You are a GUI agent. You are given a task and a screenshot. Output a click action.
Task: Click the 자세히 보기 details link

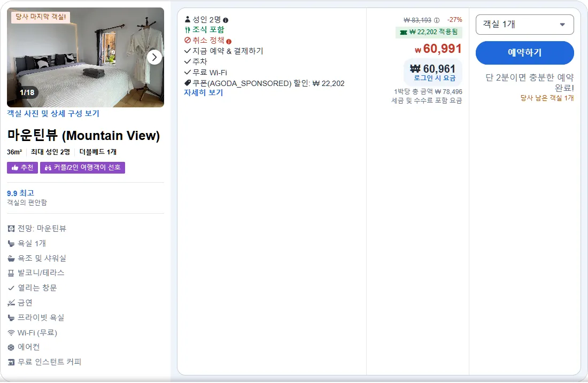pyautogui.click(x=203, y=92)
